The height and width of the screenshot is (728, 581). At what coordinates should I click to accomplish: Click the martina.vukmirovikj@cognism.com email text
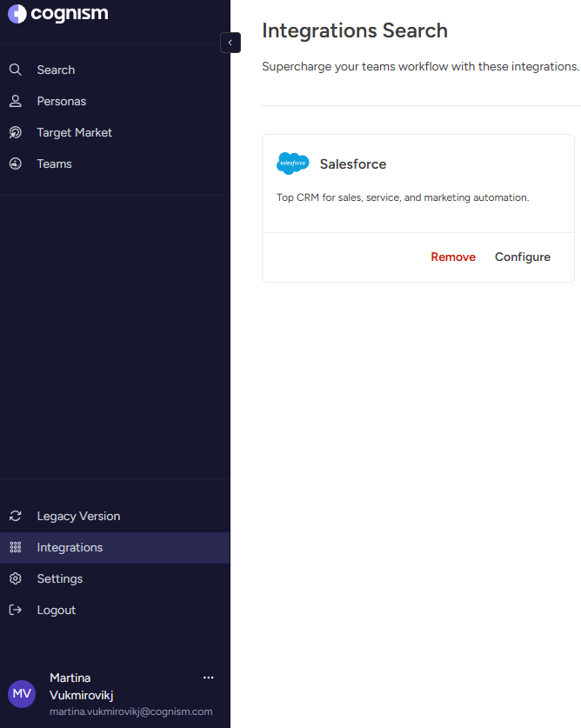pyautogui.click(x=130, y=711)
